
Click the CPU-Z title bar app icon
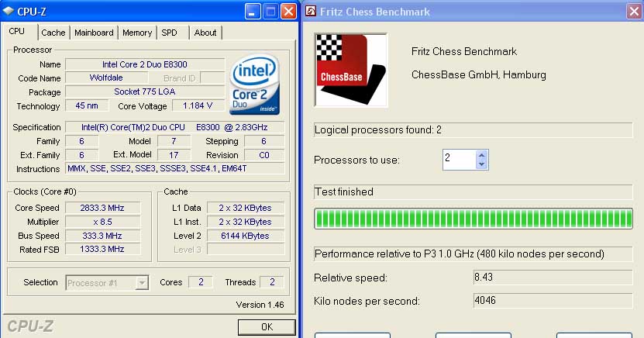[x=9, y=11]
